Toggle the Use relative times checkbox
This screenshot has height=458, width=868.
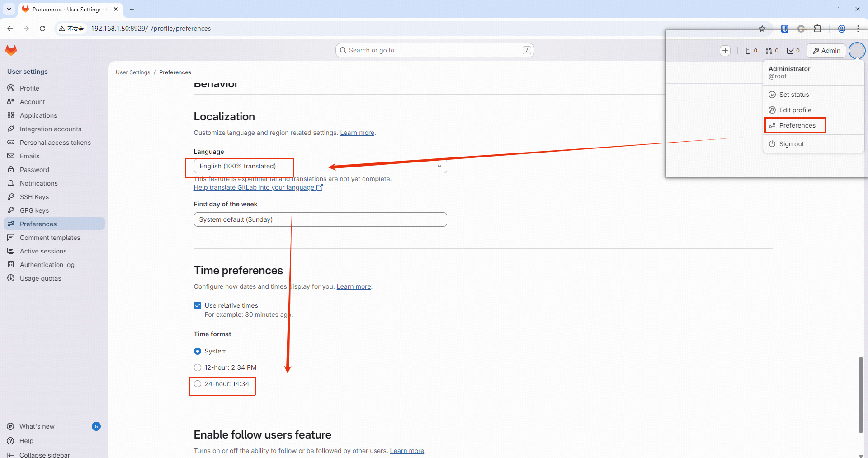[198, 305]
